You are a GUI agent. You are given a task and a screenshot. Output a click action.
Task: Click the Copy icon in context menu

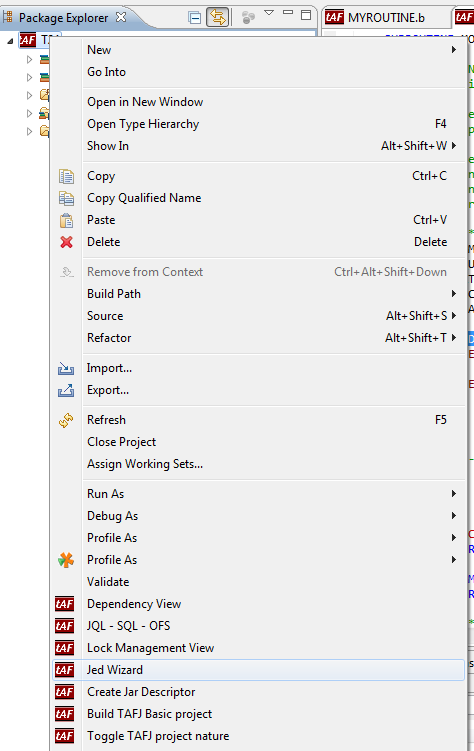(66, 176)
